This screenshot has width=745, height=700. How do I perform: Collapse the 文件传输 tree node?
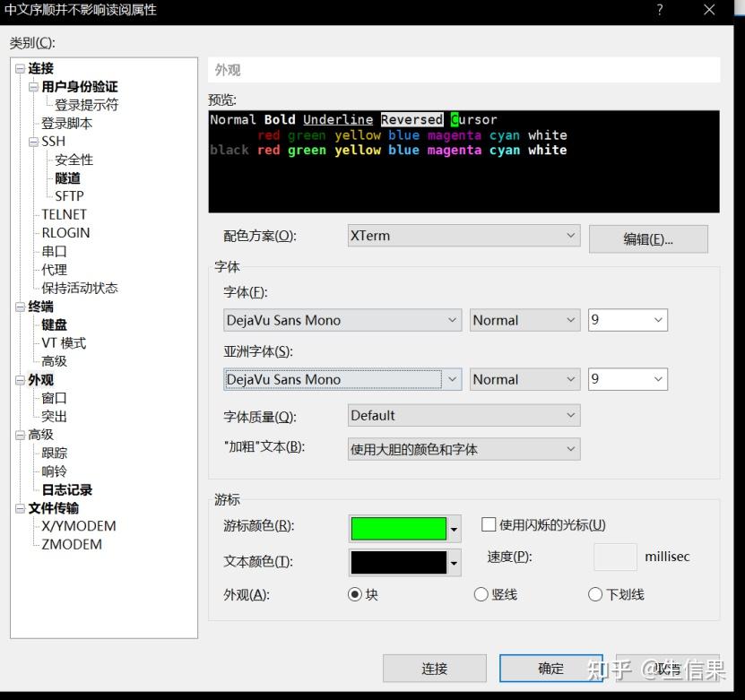point(20,508)
